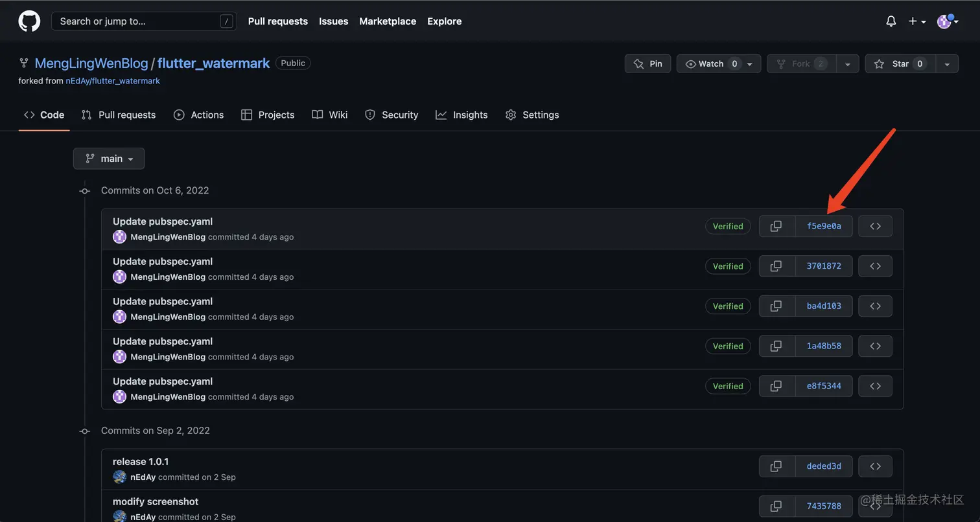
Task: Open the flutter_watermark repository link
Action: [213, 63]
